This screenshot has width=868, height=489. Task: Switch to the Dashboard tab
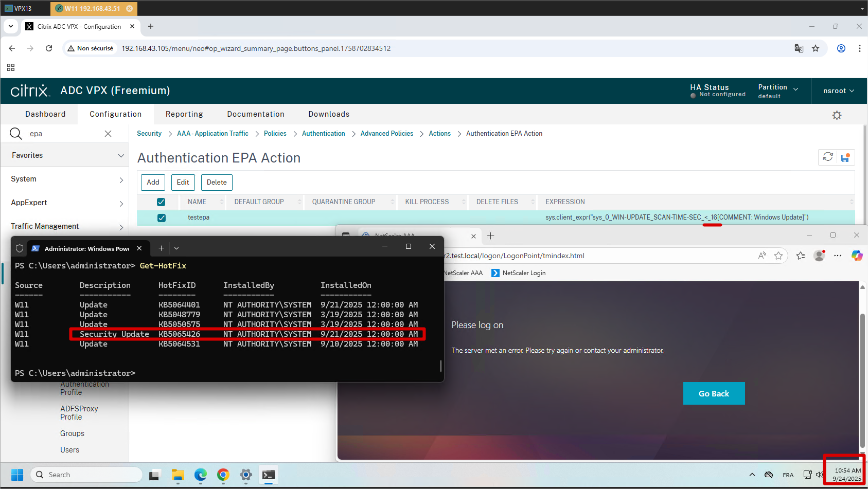[45, 114]
